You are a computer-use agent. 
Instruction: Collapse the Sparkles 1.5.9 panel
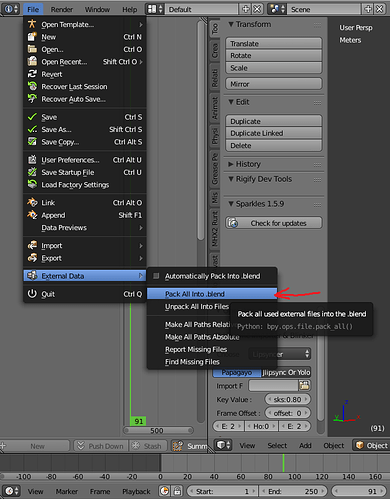pos(231,204)
